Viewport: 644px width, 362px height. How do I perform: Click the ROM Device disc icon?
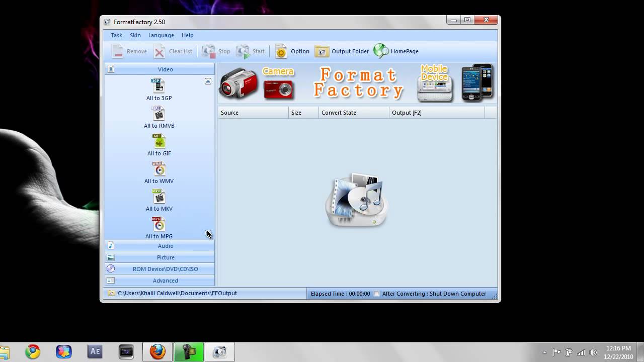click(x=111, y=269)
